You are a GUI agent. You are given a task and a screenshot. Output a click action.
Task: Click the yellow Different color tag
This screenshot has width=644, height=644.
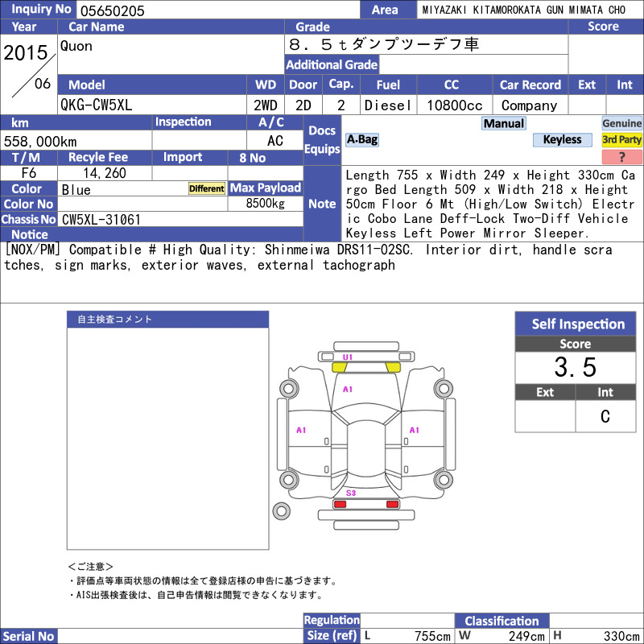(207, 188)
